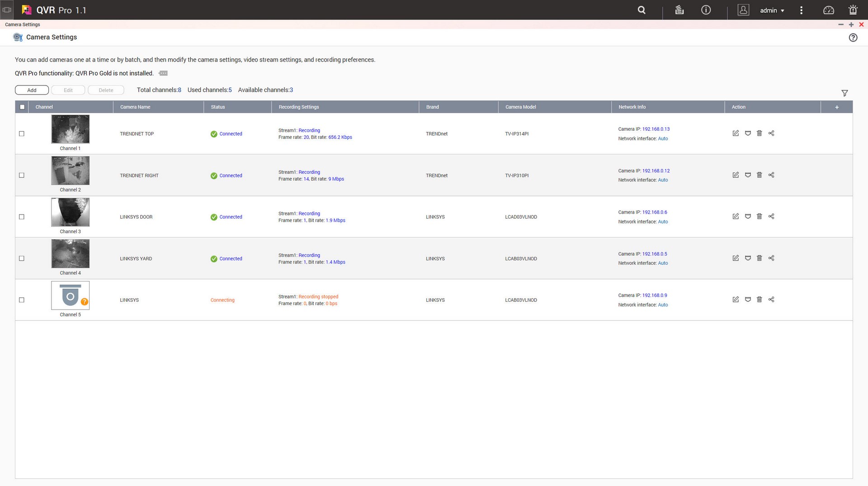Click the filter funnel icon
Image resolution: width=868 pixels, height=486 pixels.
[x=844, y=93]
